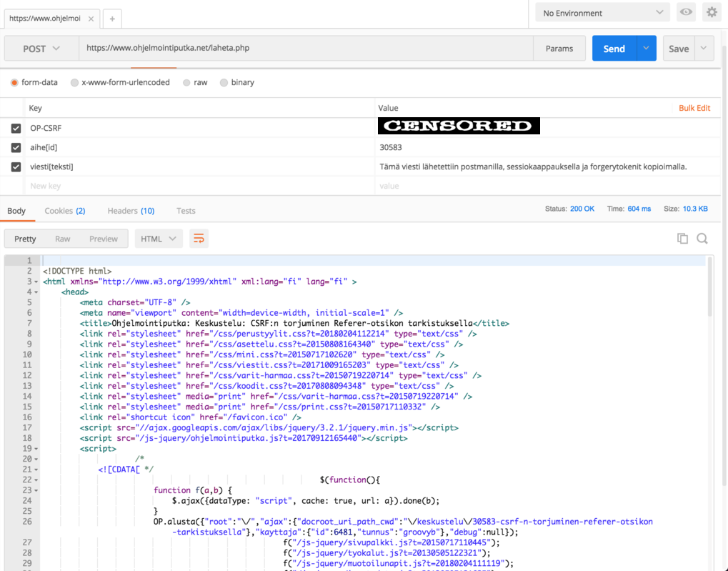Uncheck the OP-CSRF key checkbox
The width and height of the screenshot is (728, 571).
tap(16, 128)
